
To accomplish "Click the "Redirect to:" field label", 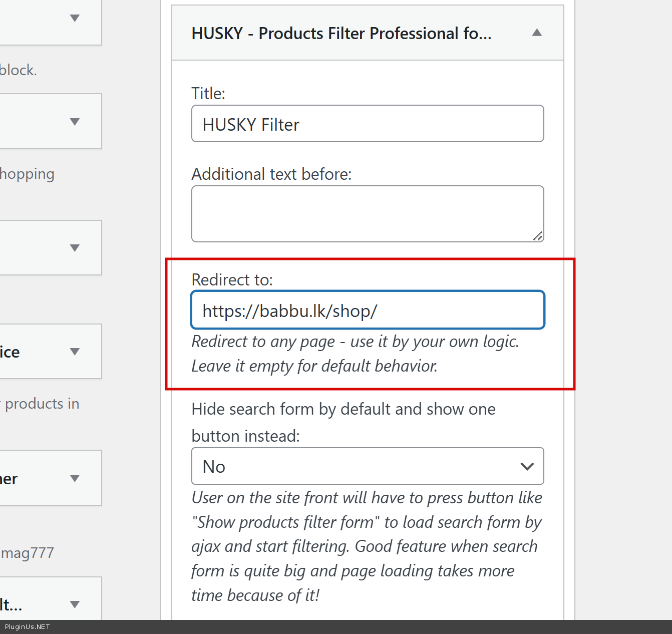I will coord(232,279).
